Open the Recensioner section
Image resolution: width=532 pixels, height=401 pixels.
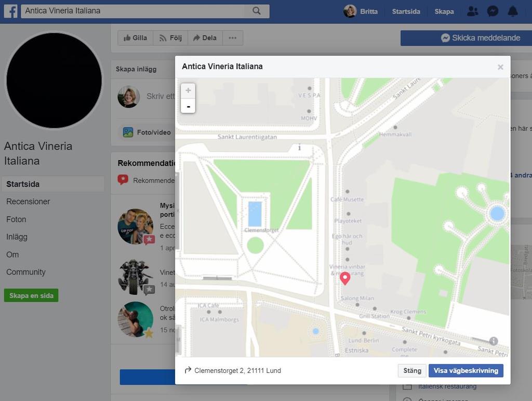(x=28, y=202)
